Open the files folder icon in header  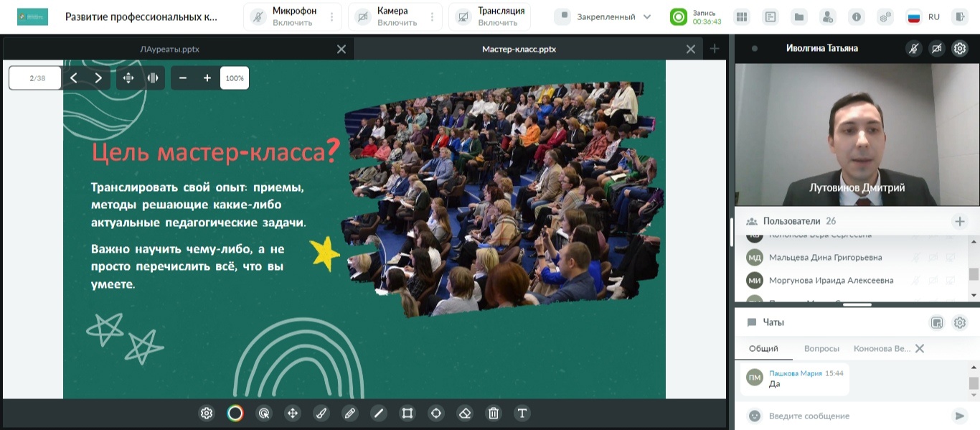click(799, 17)
